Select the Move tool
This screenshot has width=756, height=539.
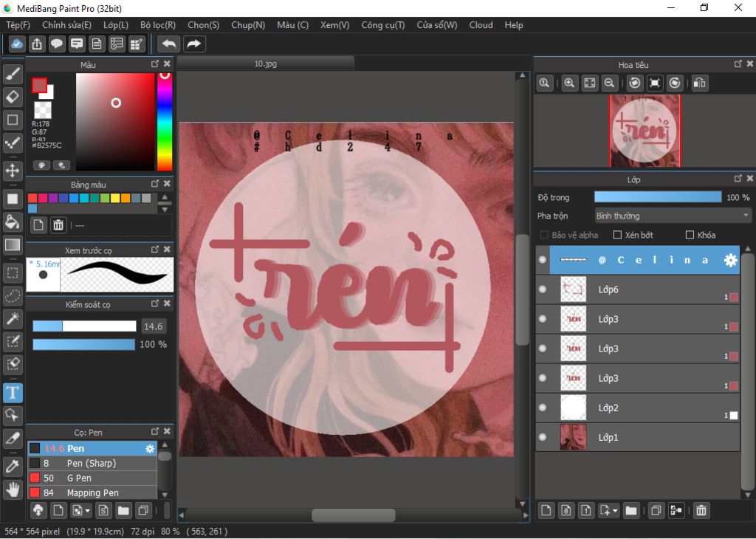pos(13,171)
